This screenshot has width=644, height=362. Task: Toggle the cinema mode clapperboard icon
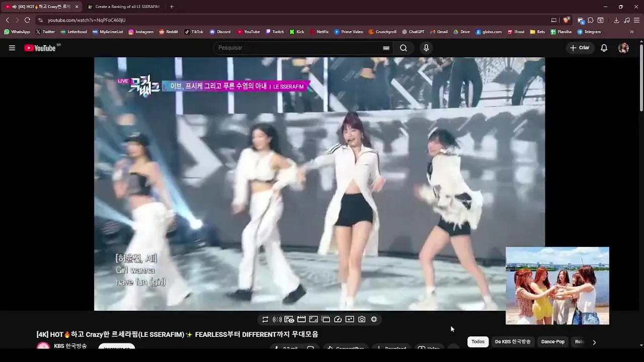301,319
